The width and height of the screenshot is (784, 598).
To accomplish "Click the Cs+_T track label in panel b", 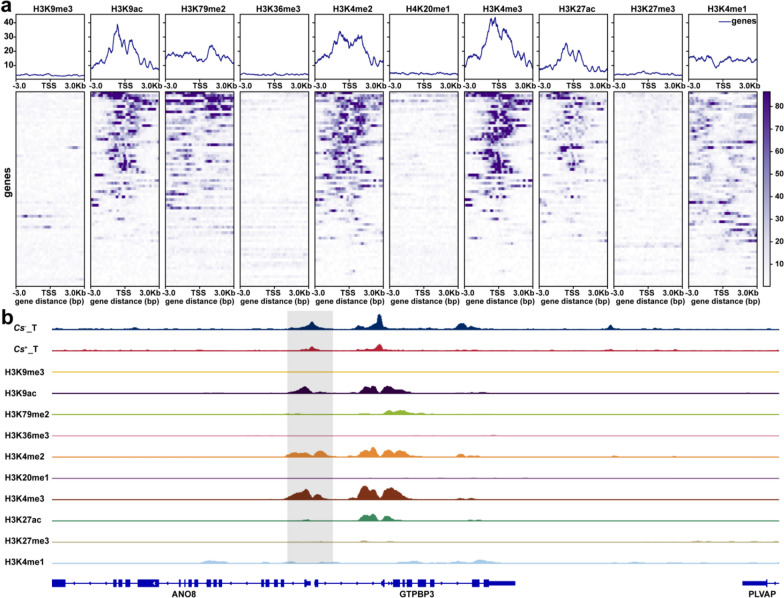I will [x=26, y=349].
